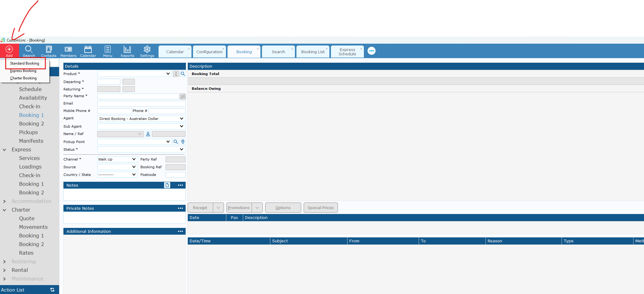Close the Booking List tab
Viewport: 644px width, 294px height.
coord(327,49)
